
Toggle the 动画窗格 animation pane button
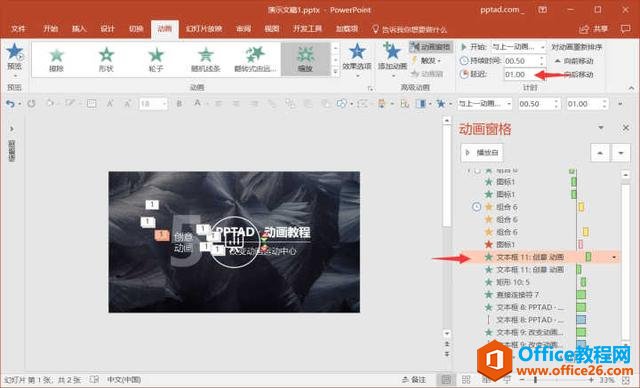431,47
